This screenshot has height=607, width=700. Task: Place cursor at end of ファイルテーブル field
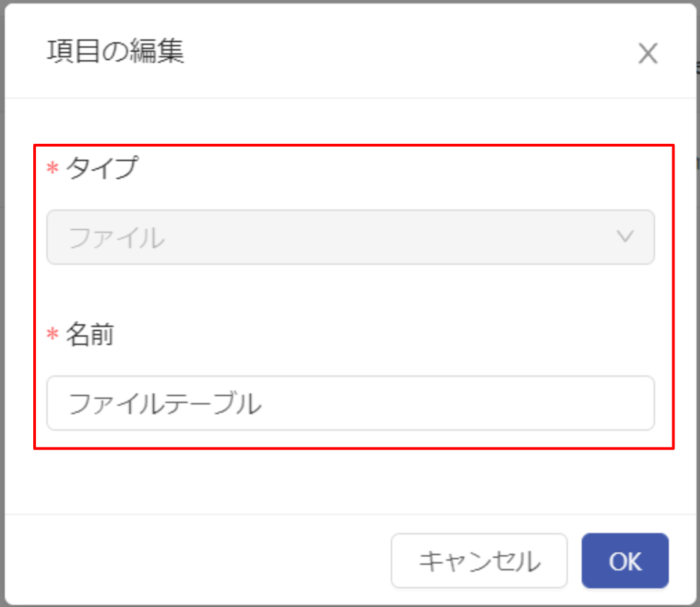[x=446, y=403]
